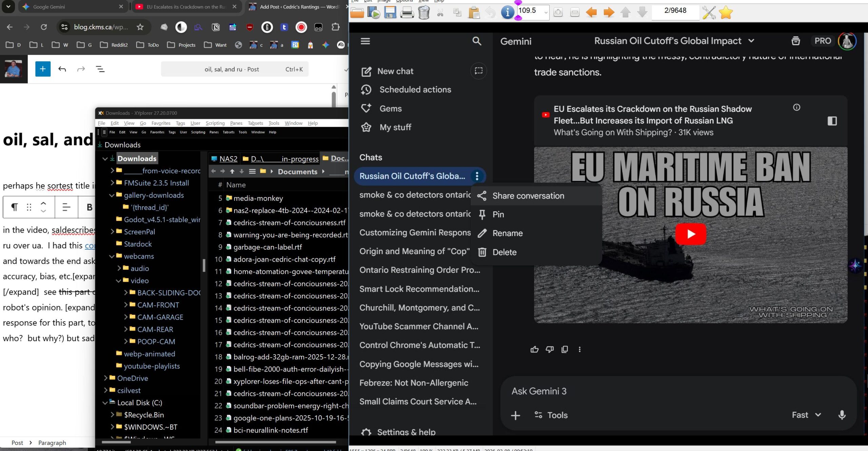Open the Fast model dropdown

pos(806,415)
